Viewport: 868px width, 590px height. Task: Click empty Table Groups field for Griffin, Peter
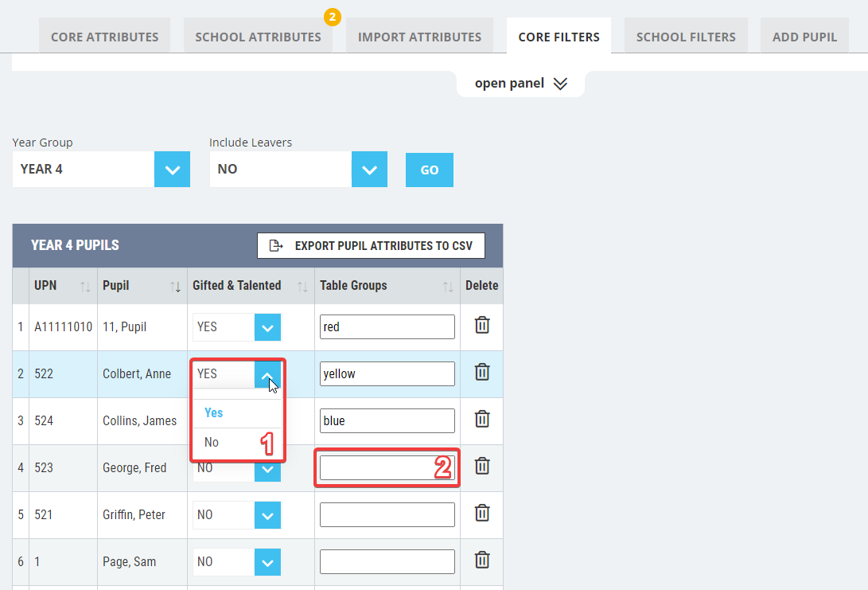[387, 514]
